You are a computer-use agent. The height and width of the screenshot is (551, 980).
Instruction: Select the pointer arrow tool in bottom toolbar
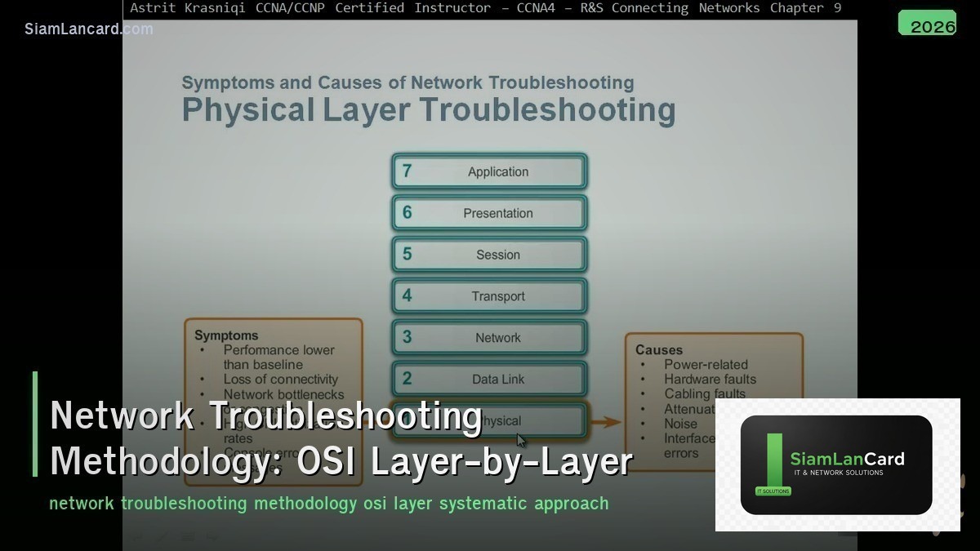(136, 538)
